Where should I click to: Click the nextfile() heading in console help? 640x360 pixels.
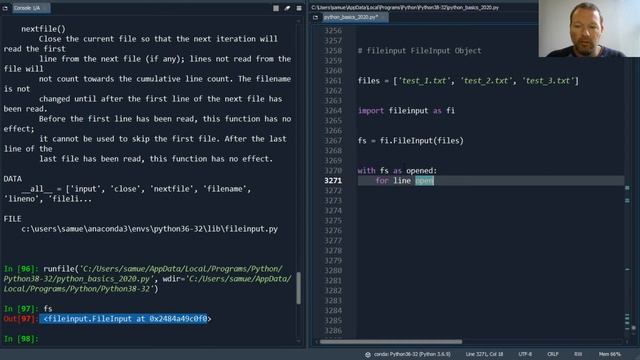(x=43, y=29)
